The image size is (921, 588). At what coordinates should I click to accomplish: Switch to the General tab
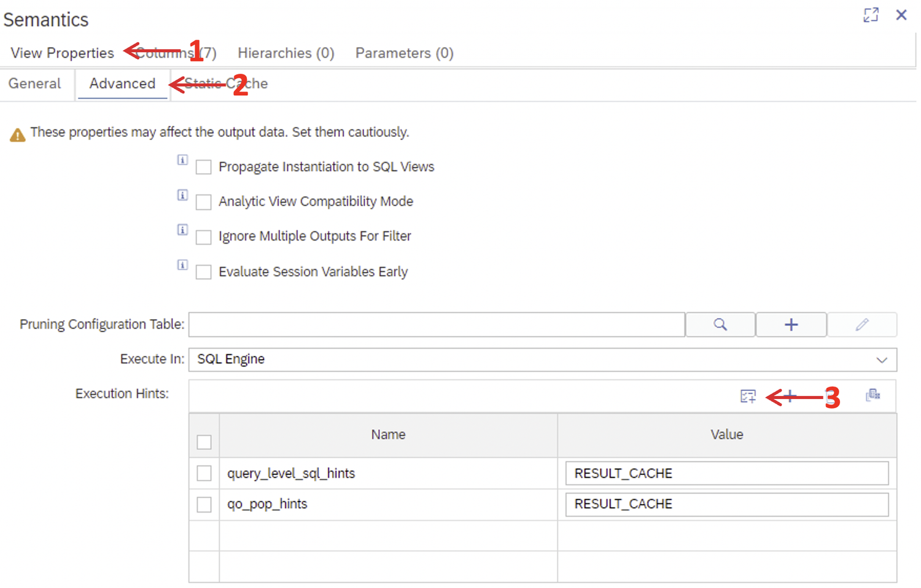(34, 83)
